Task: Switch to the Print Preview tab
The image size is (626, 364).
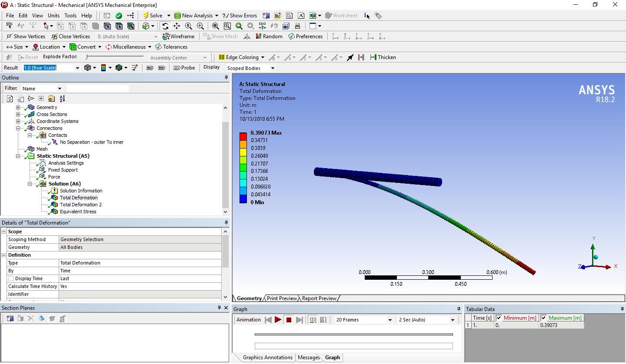Action: coord(282,298)
